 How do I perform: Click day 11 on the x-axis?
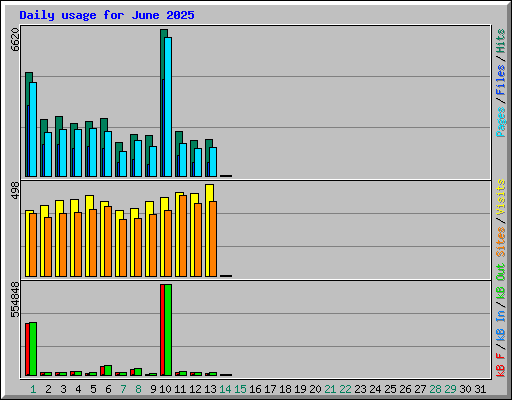180,389
